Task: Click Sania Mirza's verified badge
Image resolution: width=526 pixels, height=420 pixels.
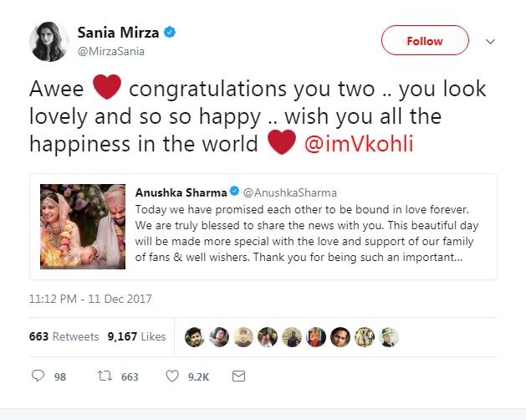Action: [169, 33]
